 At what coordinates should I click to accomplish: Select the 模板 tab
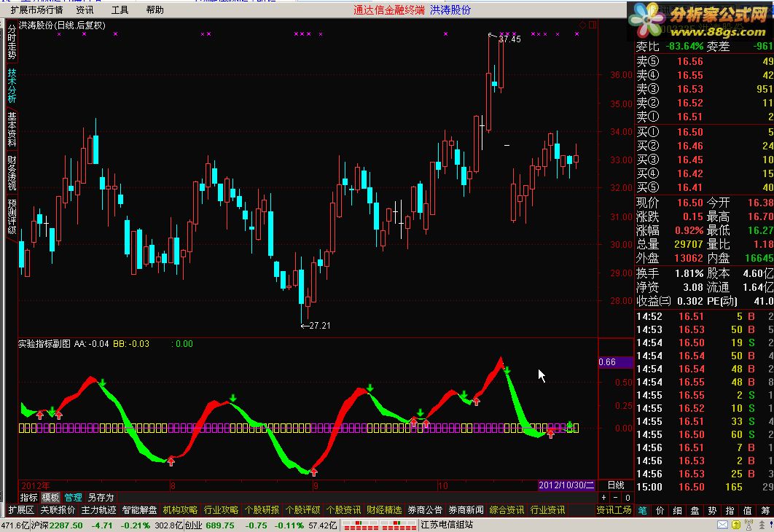50,498
